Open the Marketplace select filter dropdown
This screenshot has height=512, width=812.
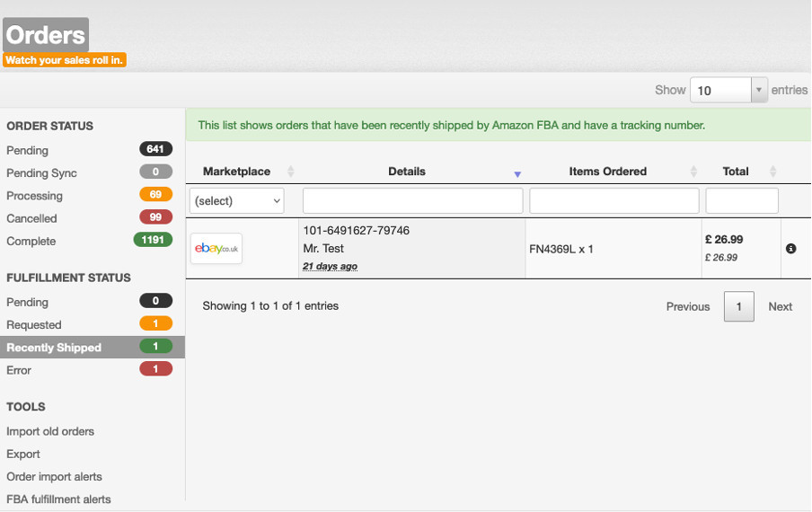click(237, 201)
